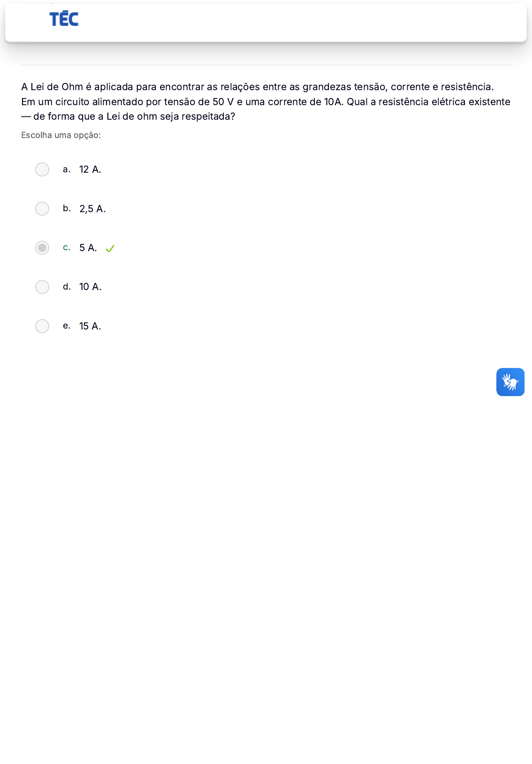Viewport: 532px width, 764px height.
Task: Click the "5 A." answer text
Action: tap(88, 248)
